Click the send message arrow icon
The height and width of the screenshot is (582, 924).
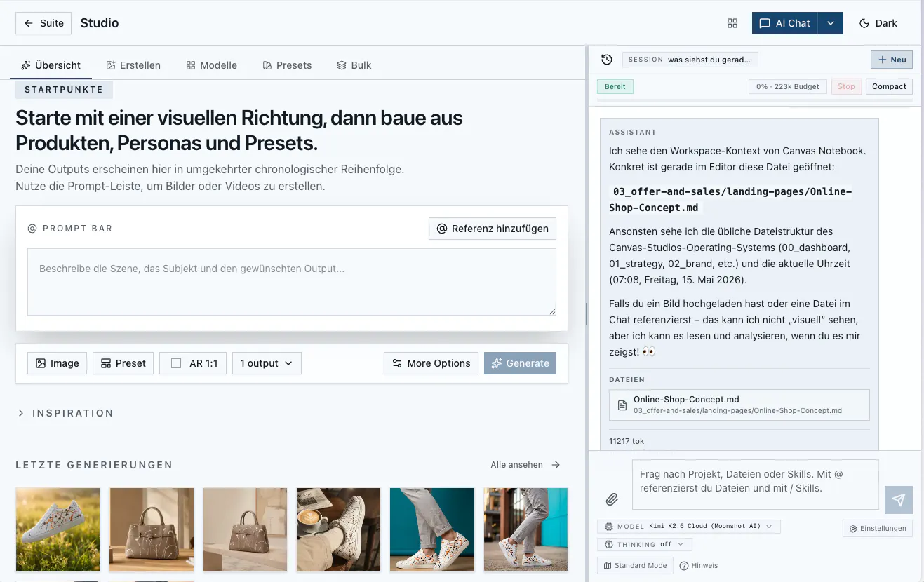pos(899,500)
